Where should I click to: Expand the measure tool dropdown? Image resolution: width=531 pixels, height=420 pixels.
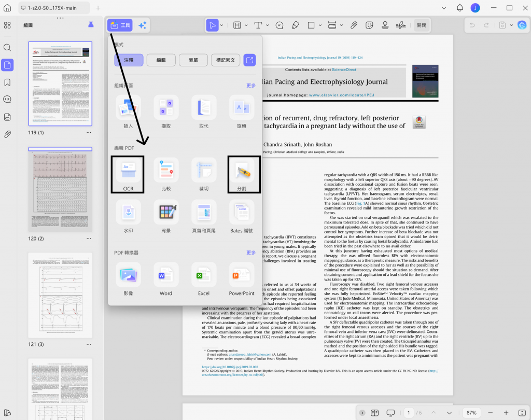[341, 25]
